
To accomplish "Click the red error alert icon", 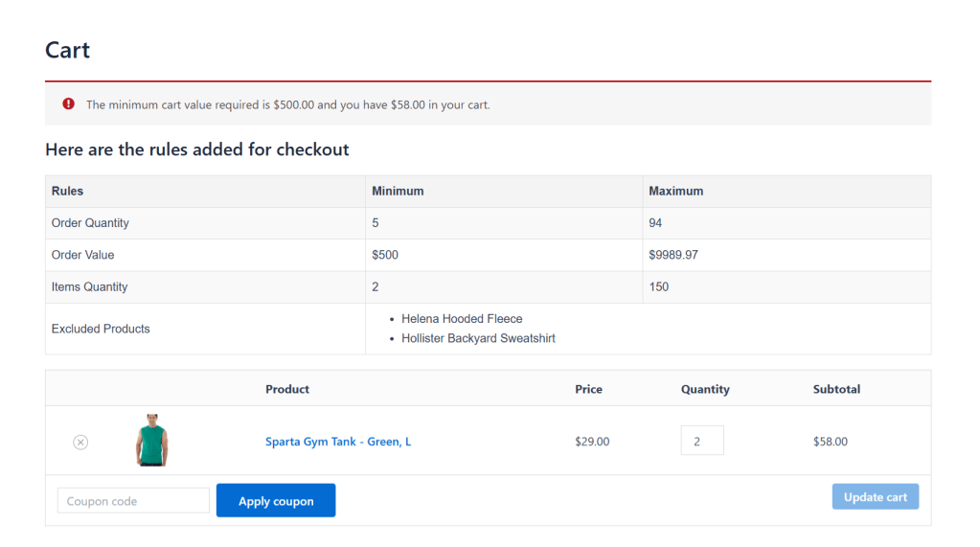I will pos(68,103).
